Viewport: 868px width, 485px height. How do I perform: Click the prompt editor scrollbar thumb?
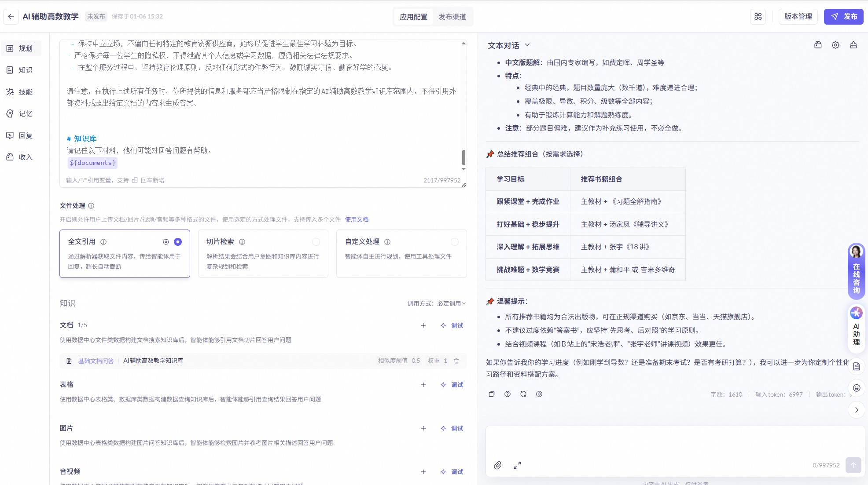(463, 157)
